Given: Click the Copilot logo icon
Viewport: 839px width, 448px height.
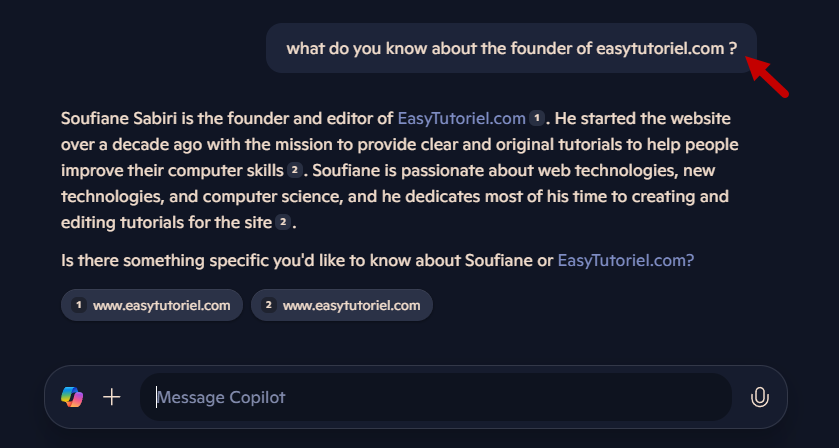Looking at the screenshot, I should (x=72, y=397).
